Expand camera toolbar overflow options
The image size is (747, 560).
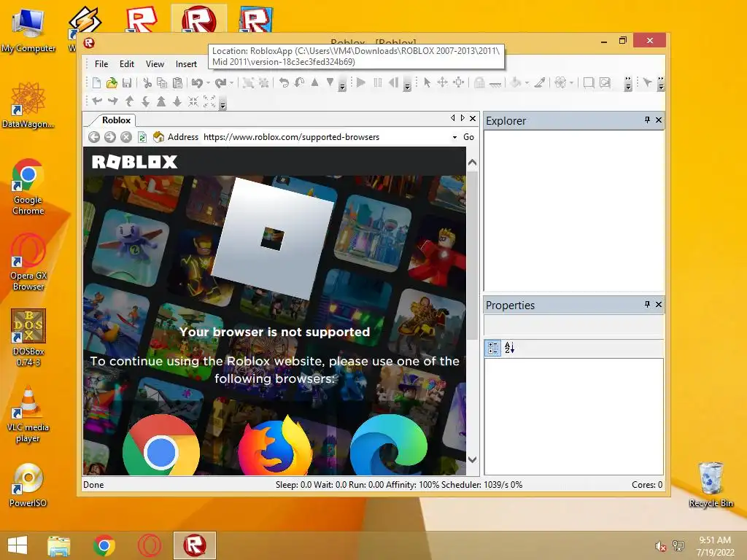point(223,103)
